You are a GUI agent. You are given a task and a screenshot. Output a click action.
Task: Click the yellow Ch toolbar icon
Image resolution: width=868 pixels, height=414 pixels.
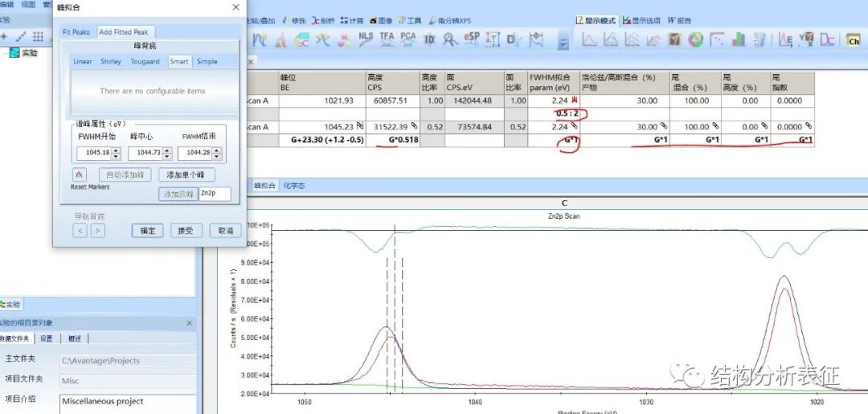(x=853, y=40)
